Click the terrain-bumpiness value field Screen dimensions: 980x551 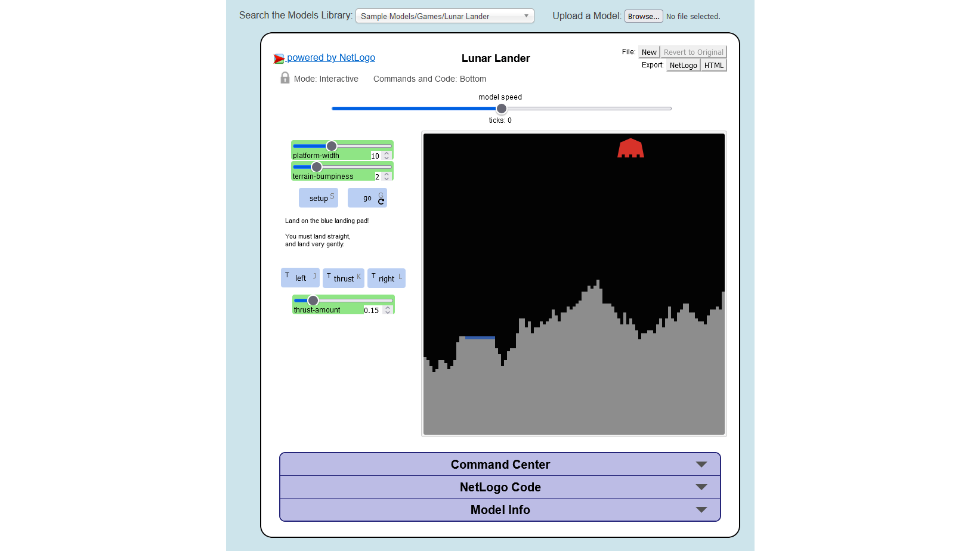tap(378, 177)
